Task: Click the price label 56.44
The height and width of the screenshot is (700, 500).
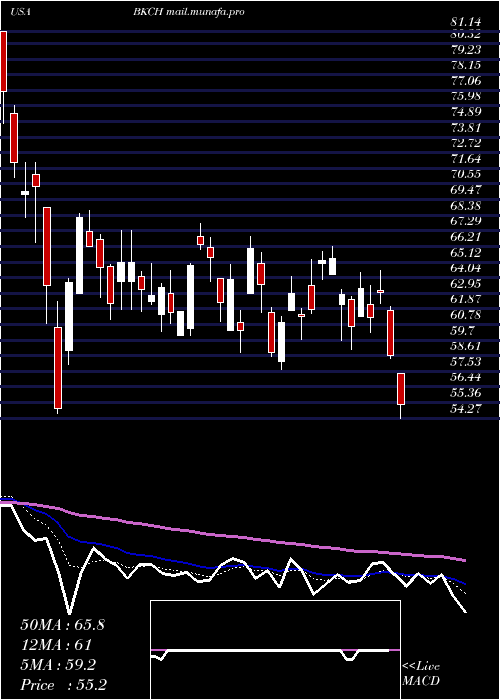Action: click(467, 378)
